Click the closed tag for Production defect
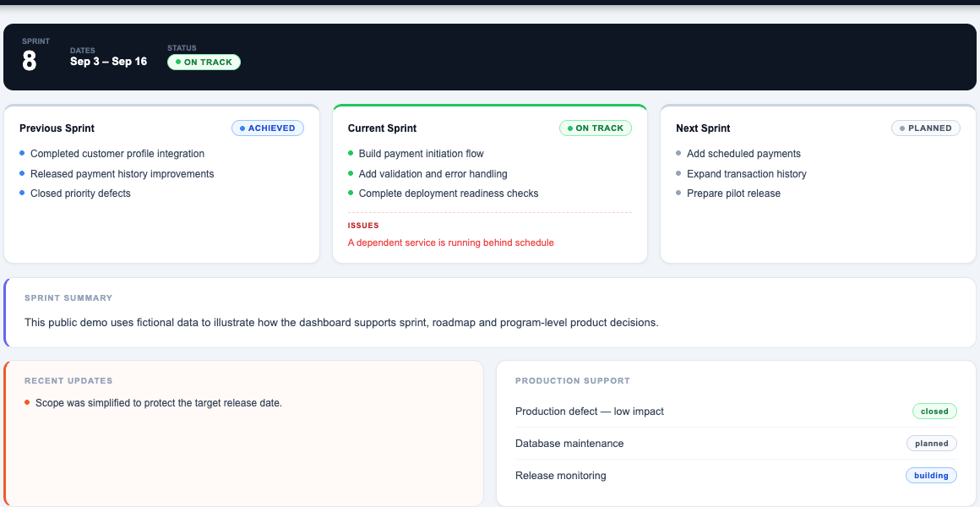Image resolution: width=980 pixels, height=507 pixels. [x=934, y=412]
